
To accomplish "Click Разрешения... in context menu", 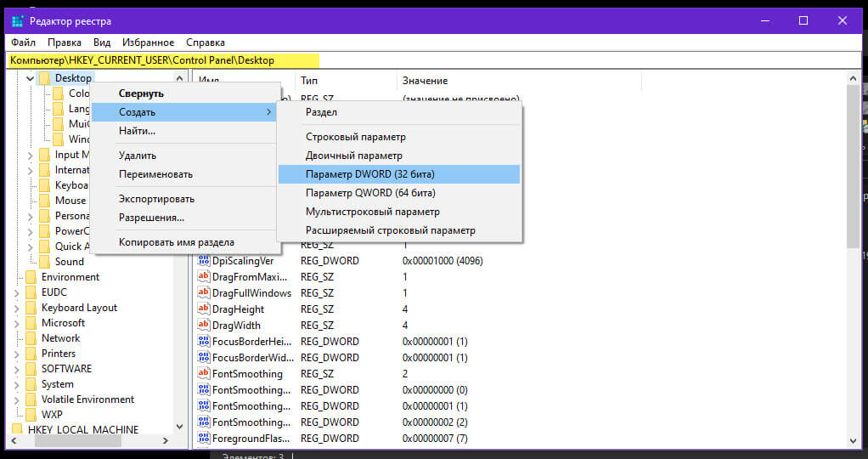I will pos(184,218).
